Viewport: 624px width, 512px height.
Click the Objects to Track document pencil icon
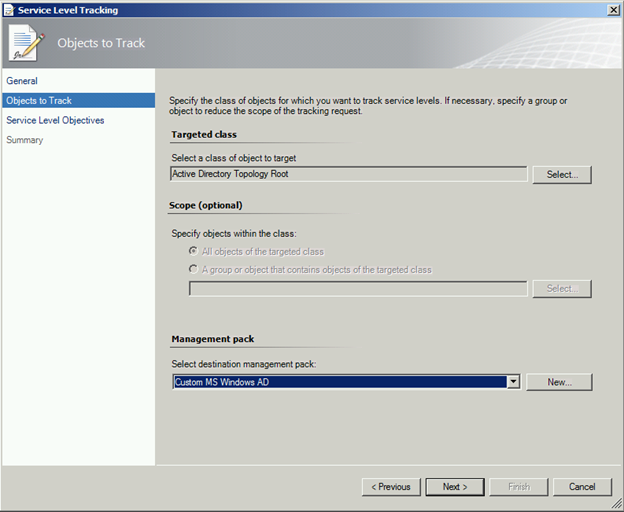click(x=26, y=43)
